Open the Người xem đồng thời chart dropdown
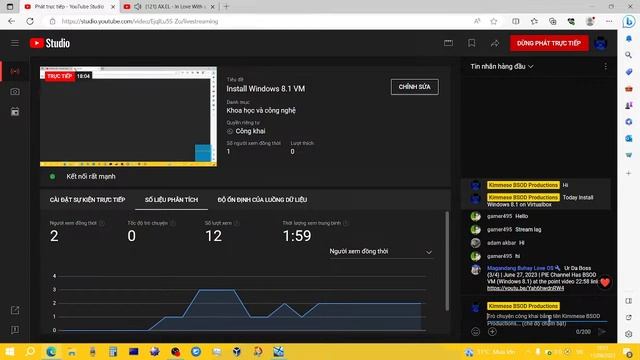 point(380,251)
